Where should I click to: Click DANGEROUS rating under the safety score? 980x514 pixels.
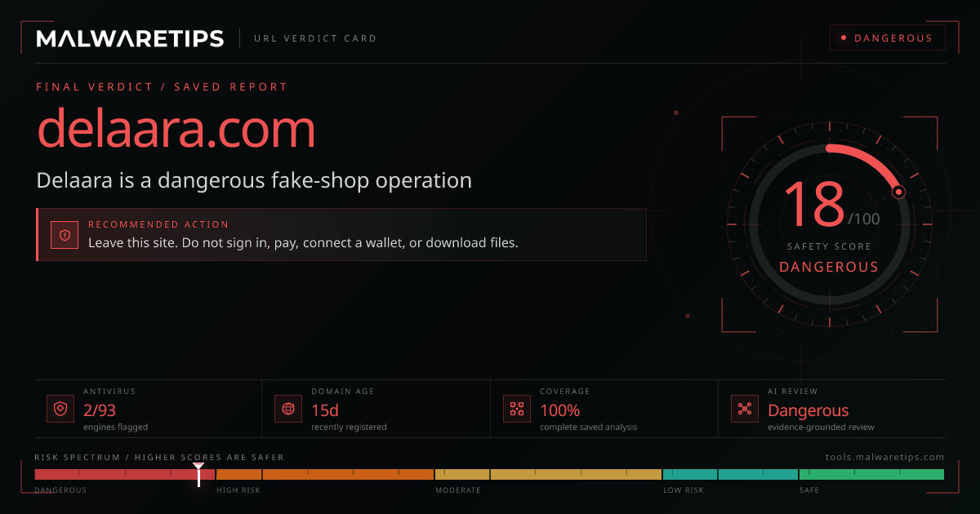(x=829, y=267)
